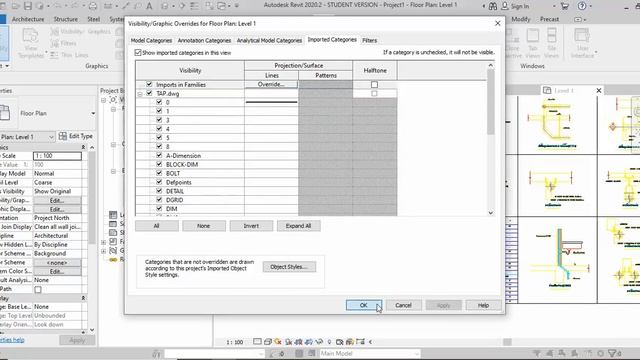The image size is (640, 360).
Task: Click the Filters ribbon icon
Action: pos(54,43)
